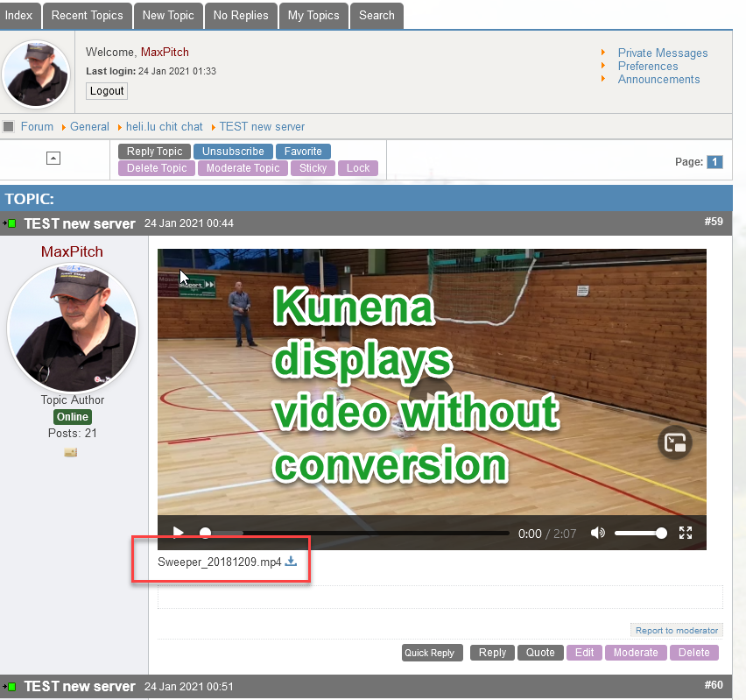Click the forum home square icon in breadcrumb
Viewport: 746px width, 700px height.
coord(9,126)
